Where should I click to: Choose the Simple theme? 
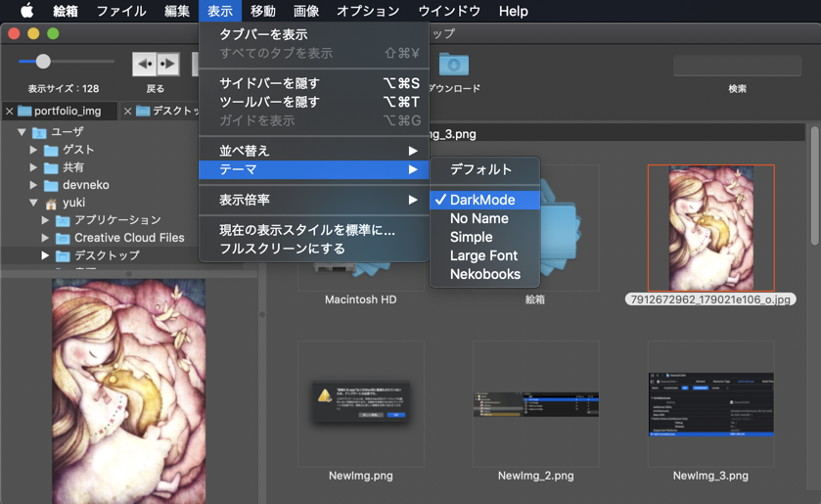coord(484,237)
